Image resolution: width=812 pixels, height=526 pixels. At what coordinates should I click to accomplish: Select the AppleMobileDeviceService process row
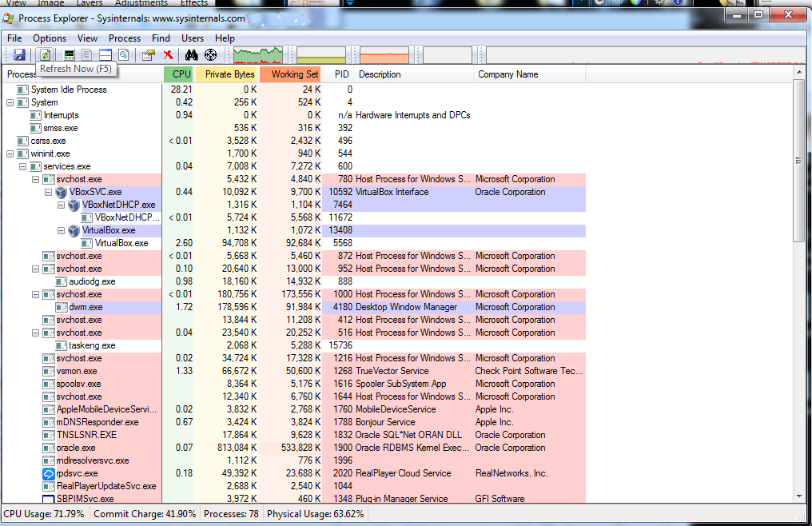tap(294, 409)
